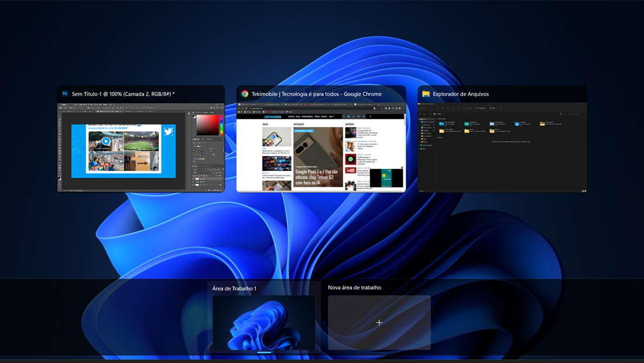Click the tekimobile logo in Chrome preview
The width and height of the screenshot is (644, 363).
[273, 117]
